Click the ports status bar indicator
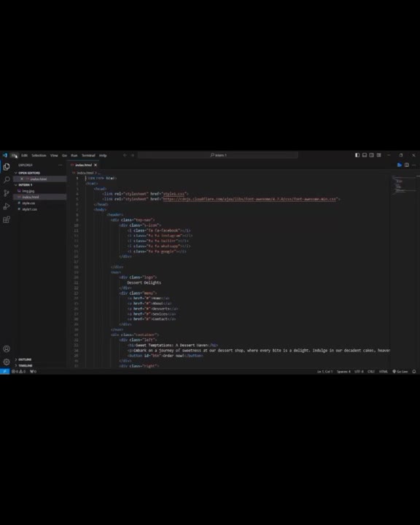The width and height of the screenshot is (420, 525). coord(33,371)
